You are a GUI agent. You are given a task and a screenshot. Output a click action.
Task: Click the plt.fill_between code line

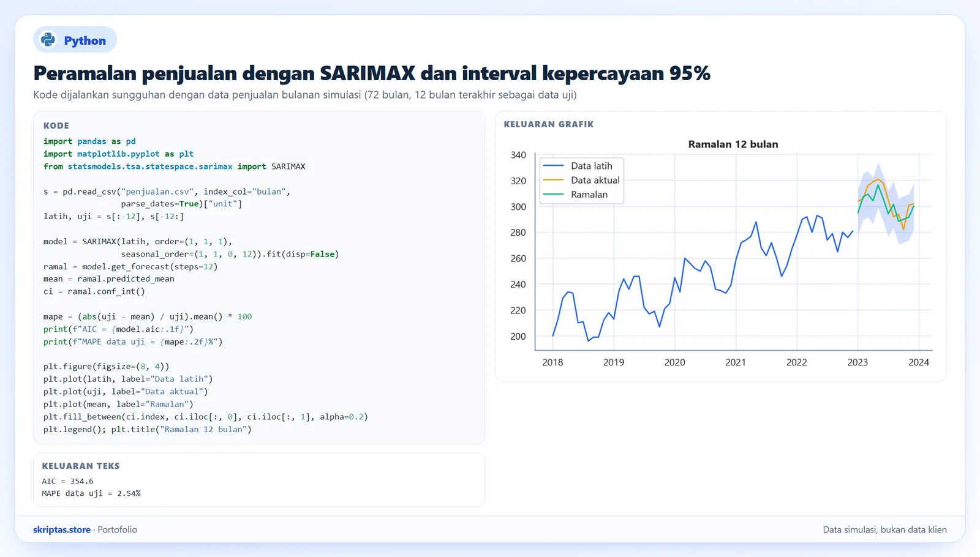point(206,416)
